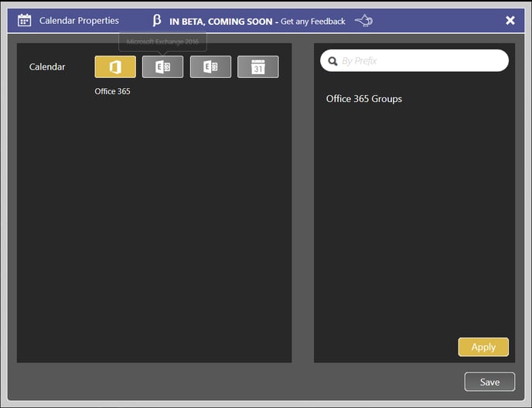Click the IN BETA, COMING SOON text
The image size is (532, 408).
(x=221, y=22)
